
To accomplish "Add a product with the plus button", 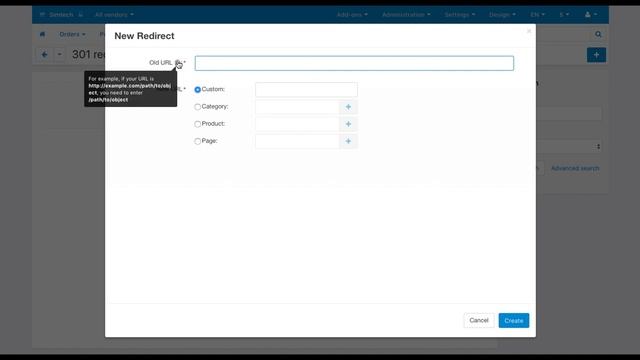I will point(348,124).
